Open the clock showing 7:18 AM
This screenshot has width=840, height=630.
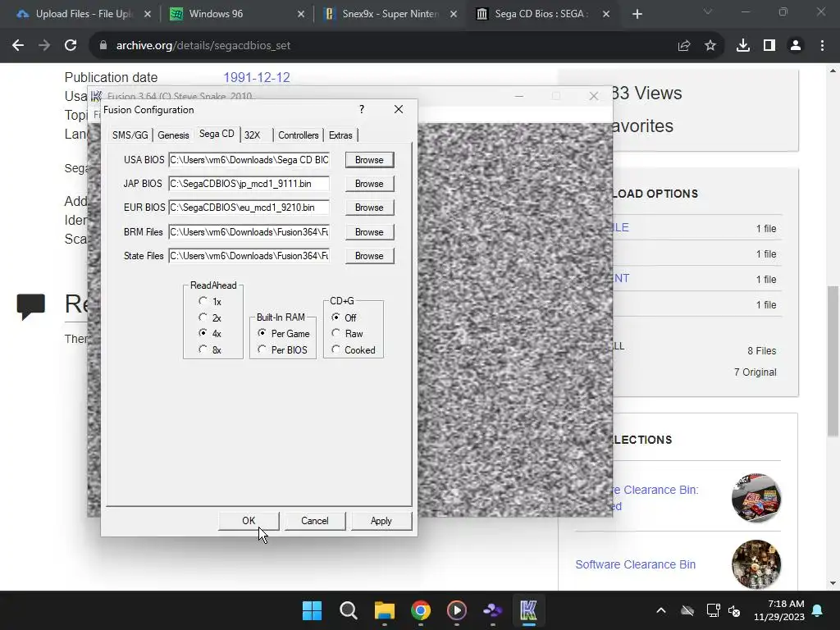(x=779, y=610)
